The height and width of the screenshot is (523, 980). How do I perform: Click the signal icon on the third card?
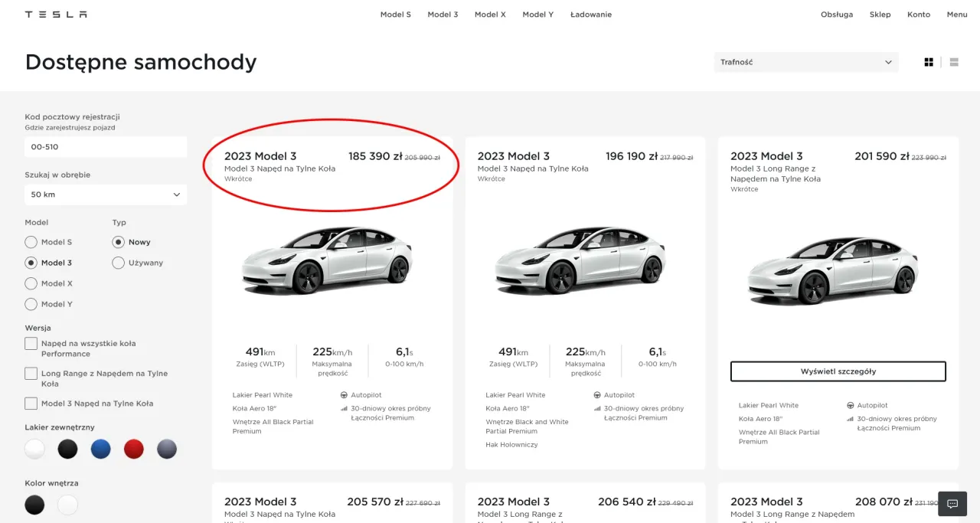[851, 419]
